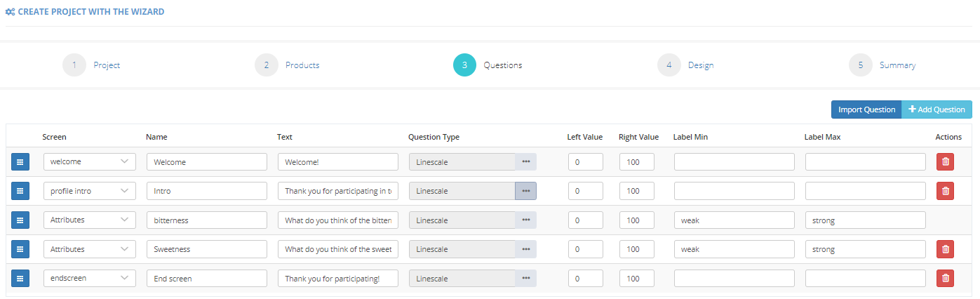
Task: Click the drag handle icon for Welcome row
Action: pyautogui.click(x=20, y=162)
